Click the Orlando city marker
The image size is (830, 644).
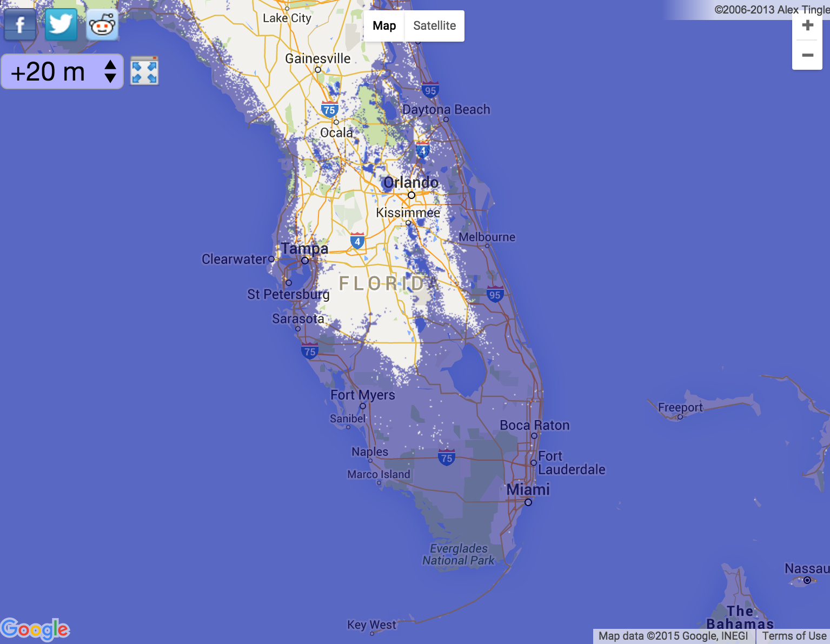411,195
